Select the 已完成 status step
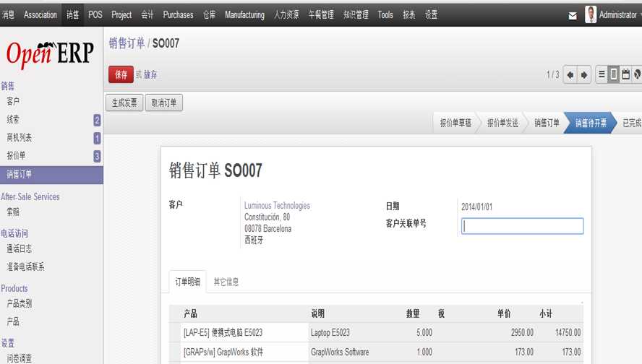 [632, 123]
